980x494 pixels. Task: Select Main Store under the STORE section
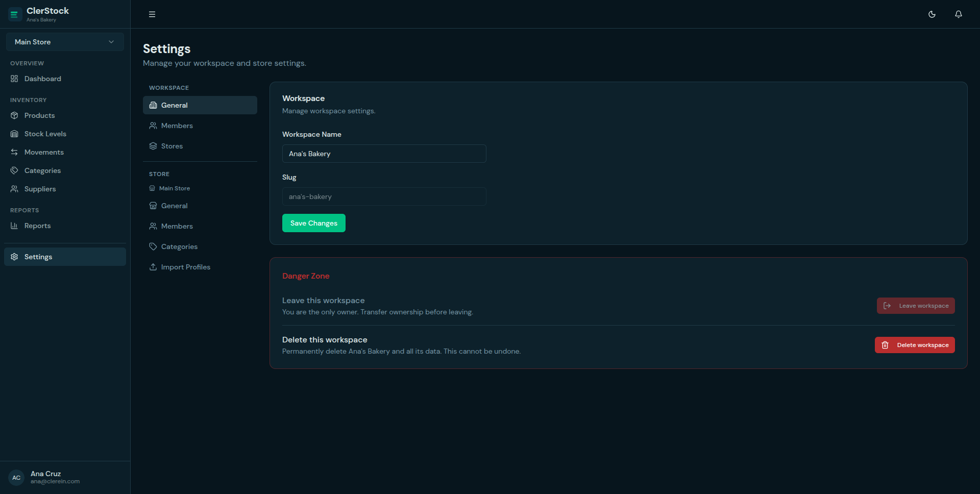click(175, 188)
